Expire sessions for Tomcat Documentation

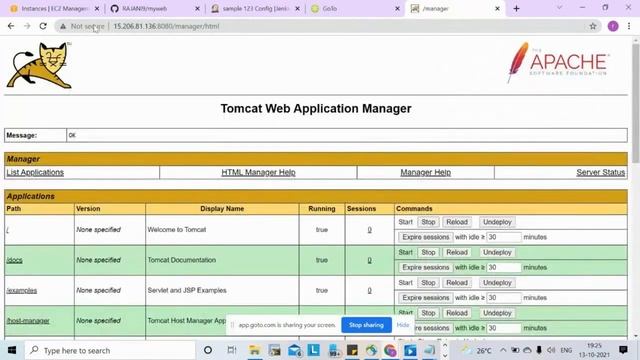click(425, 267)
